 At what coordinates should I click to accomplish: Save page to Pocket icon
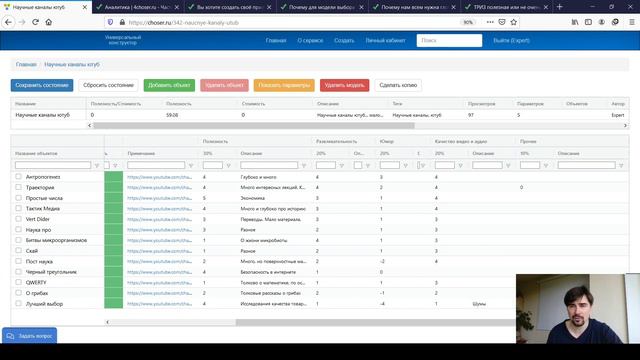pyautogui.click(x=502, y=22)
